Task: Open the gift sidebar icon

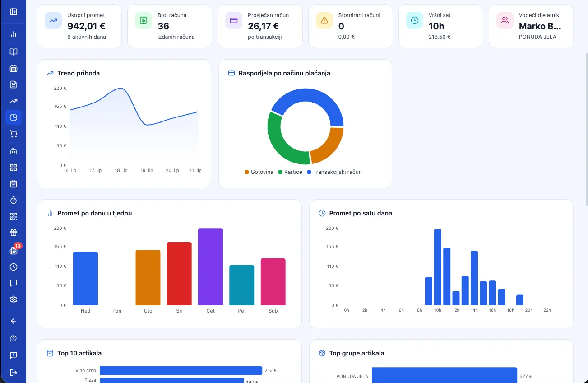Action: click(14, 233)
